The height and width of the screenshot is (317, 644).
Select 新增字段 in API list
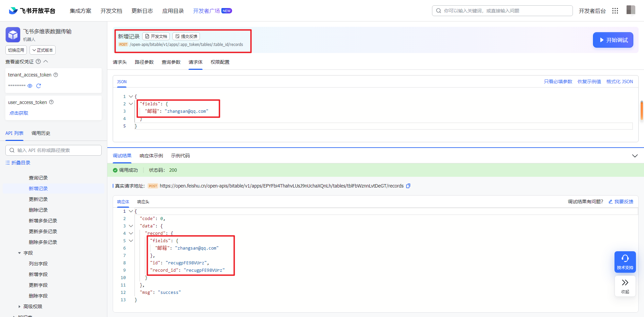tap(38, 274)
